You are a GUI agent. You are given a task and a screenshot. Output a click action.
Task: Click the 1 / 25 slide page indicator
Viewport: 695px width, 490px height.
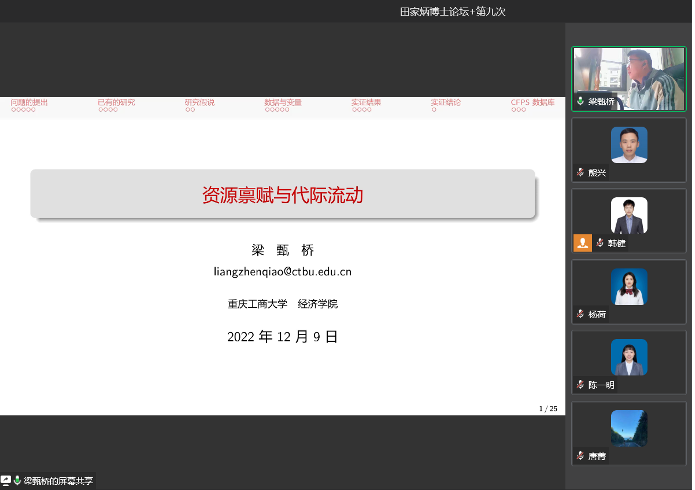click(548, 408)
